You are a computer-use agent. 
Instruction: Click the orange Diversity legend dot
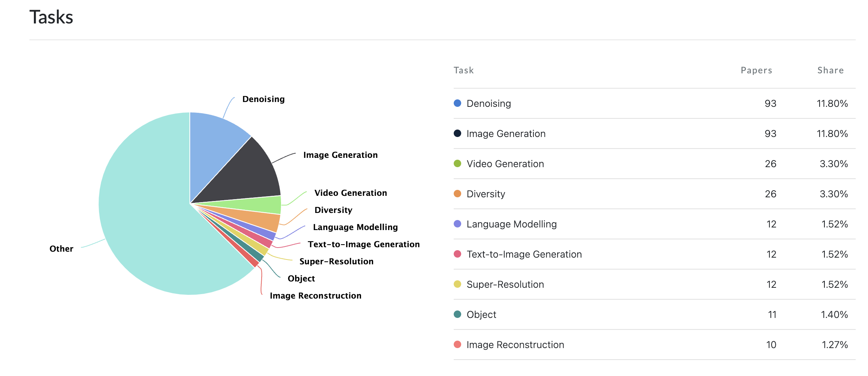point(457,194)
